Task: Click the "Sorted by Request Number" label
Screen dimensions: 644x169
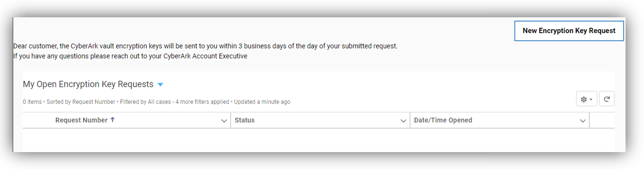Action: click(81, 102)
